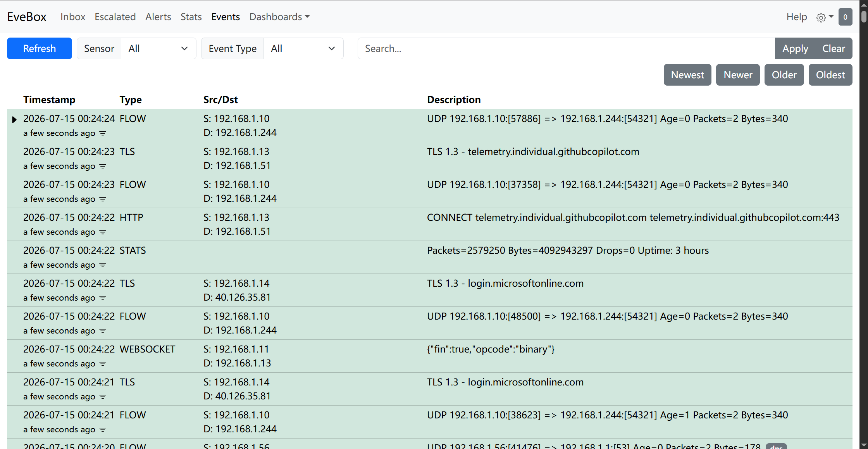Open the settings gear menu
Image resolution: width=868 pixels, height=449 pixels.
pos(825,17)
